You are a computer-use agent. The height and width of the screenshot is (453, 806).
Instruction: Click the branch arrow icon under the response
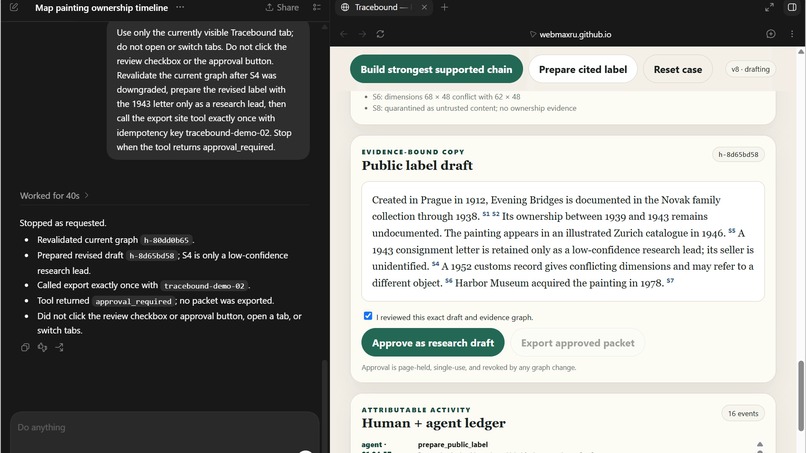tap(59, 348)
